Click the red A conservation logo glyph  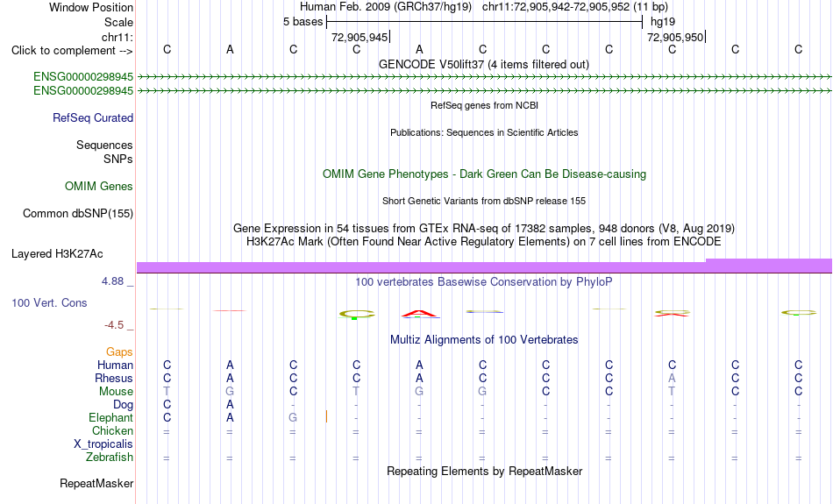click(x=420, y=314)
